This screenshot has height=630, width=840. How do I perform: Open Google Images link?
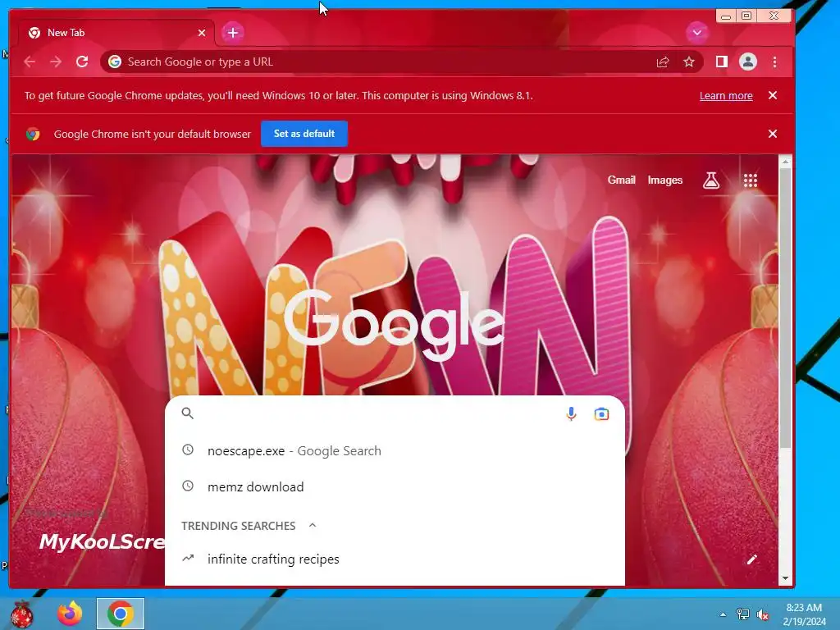664,180
